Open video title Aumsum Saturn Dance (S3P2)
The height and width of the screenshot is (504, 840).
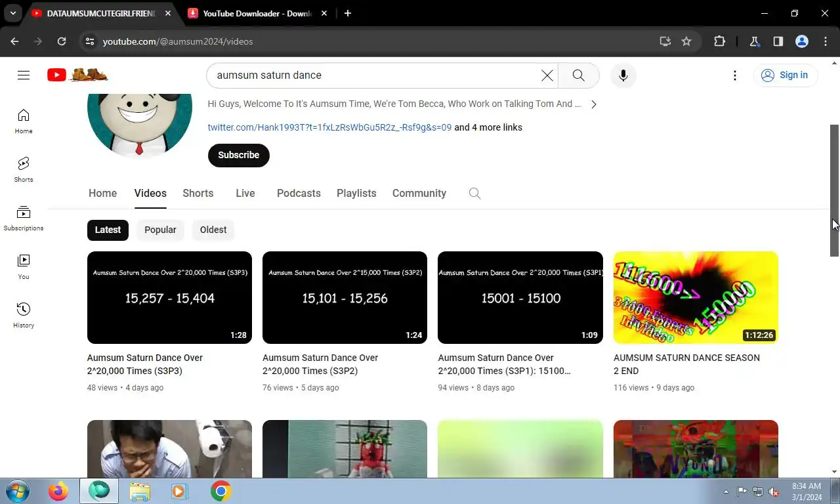(320, 364)
